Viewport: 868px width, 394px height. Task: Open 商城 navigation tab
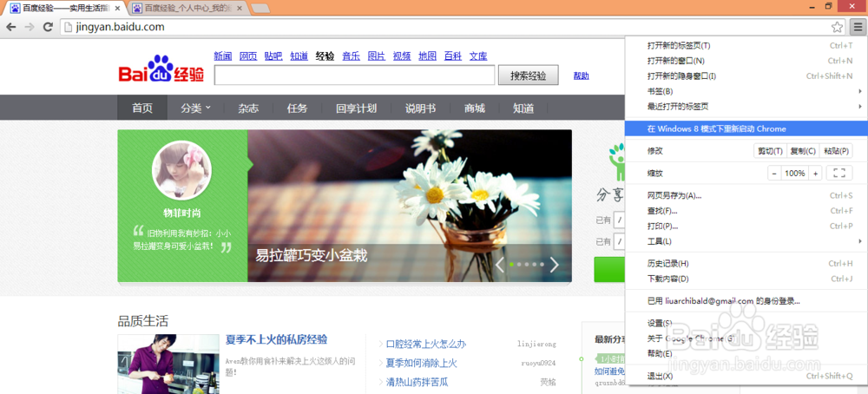coord(475,108)
